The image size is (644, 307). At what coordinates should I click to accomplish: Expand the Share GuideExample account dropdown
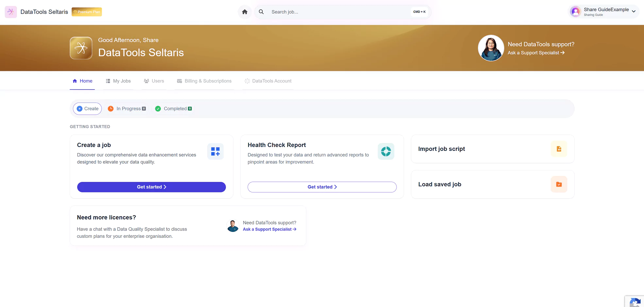[634, 11]
